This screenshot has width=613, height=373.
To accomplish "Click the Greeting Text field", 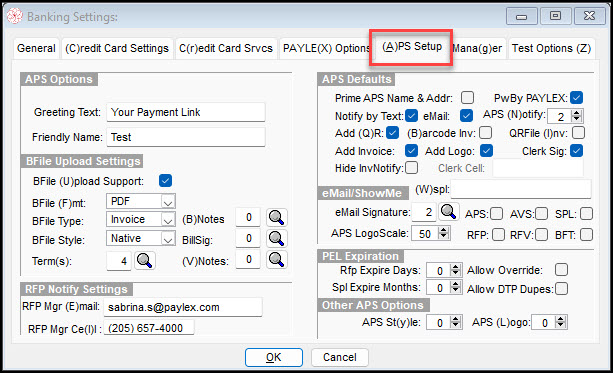I will click(x=186, y=112).
